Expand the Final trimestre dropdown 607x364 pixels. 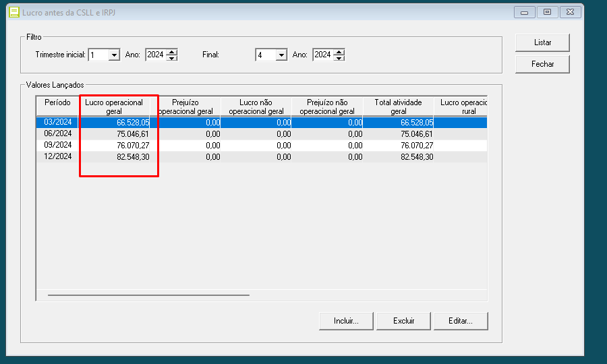point(281,55)
